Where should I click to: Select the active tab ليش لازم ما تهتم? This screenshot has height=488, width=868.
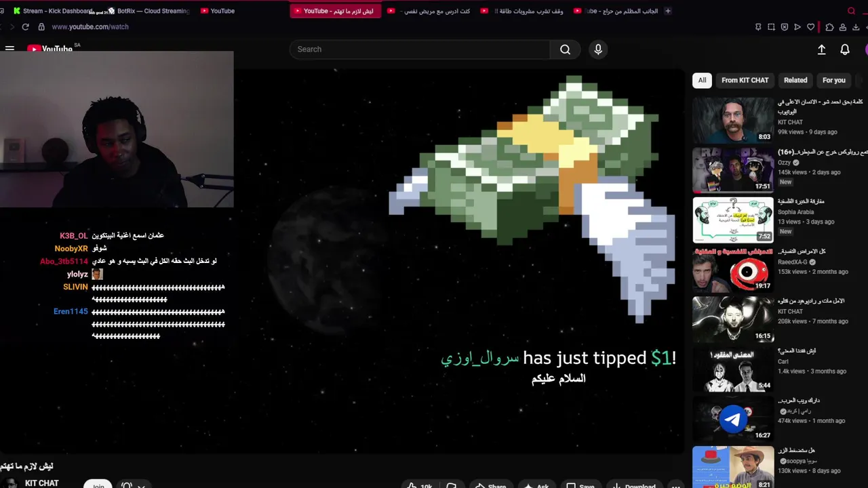pos(336,11)
